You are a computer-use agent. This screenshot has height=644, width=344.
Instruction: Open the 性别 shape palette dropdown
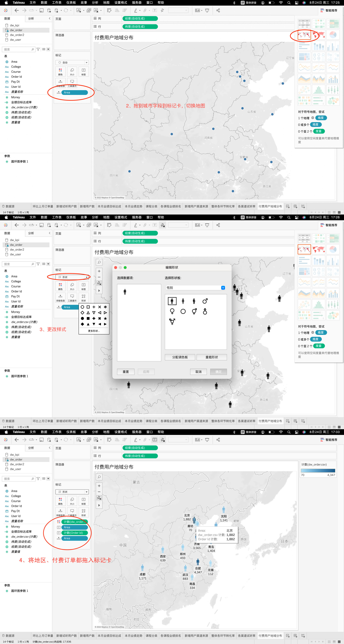(196, 288)
